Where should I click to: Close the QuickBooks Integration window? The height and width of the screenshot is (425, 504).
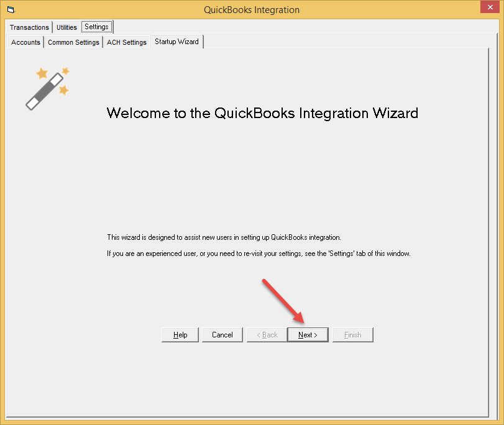(490, 7)
